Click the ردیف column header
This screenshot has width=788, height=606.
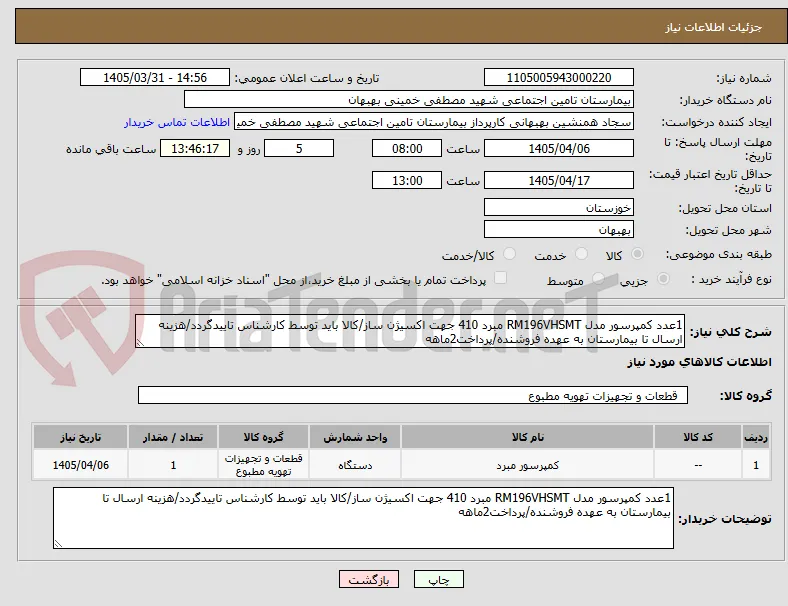tap(756, 437)
